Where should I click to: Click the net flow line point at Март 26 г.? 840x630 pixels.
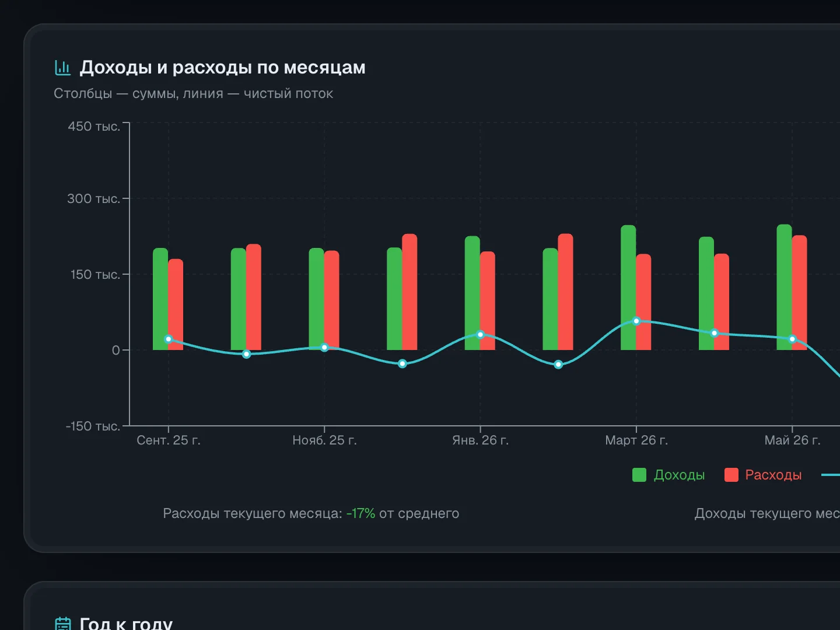pyautogui.click(x=636, y=321)
